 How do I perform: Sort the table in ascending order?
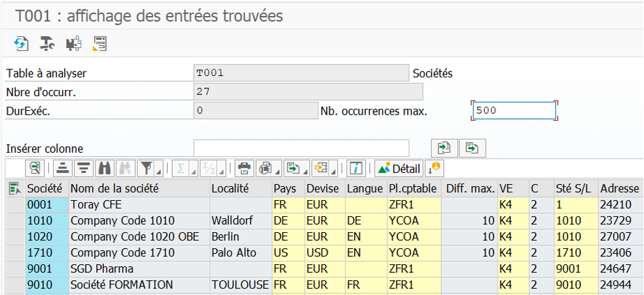(x=62, y=168)
